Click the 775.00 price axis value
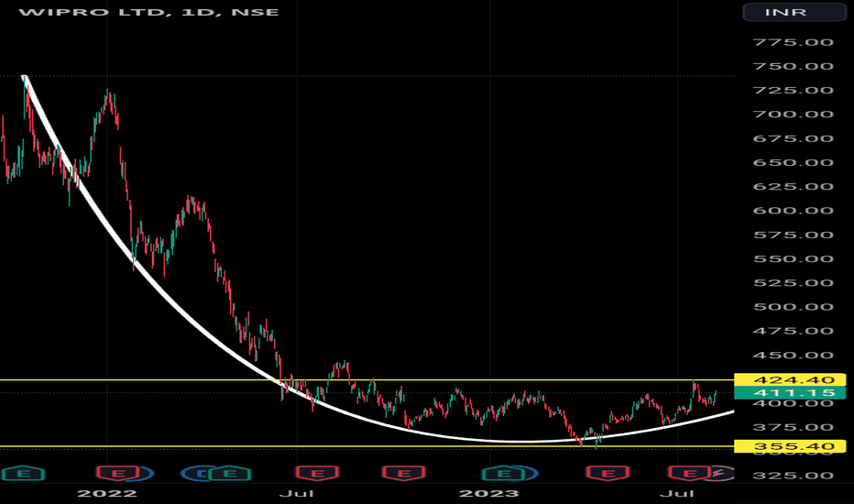The image size is (854, 504). pyautogui.click(x=793, y=42)
